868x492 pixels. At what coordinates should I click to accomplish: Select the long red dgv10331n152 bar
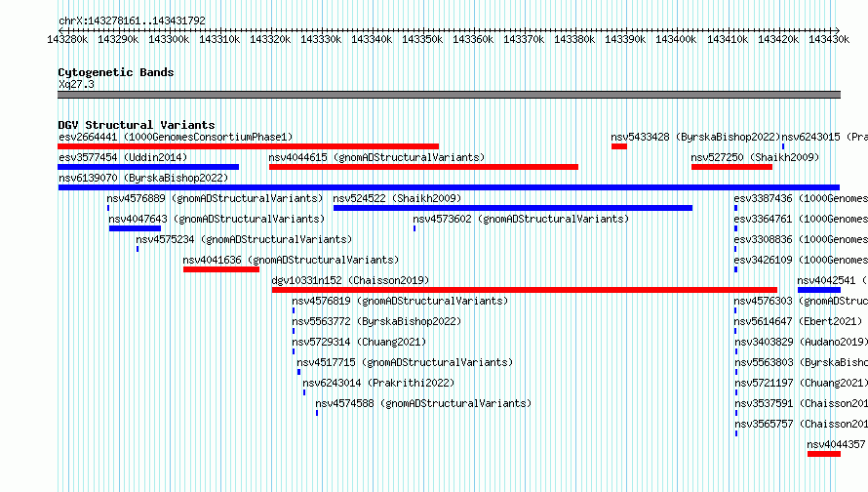(x=525, y=290)
